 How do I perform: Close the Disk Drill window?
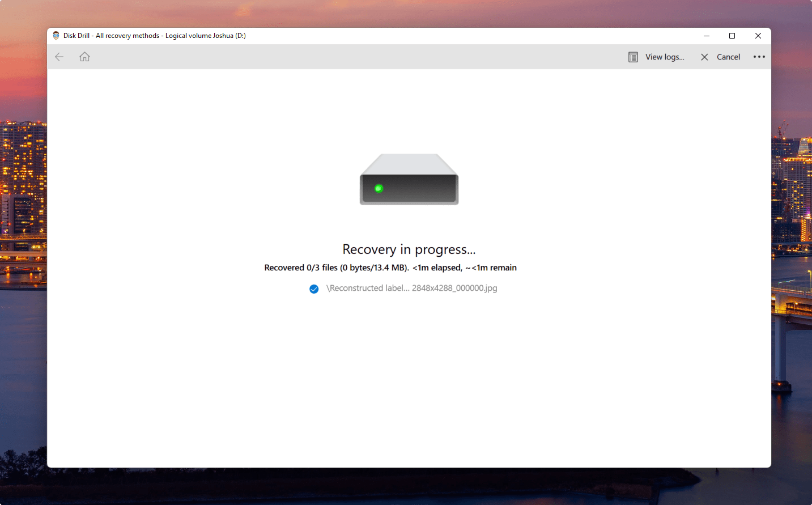click(758, 36)
